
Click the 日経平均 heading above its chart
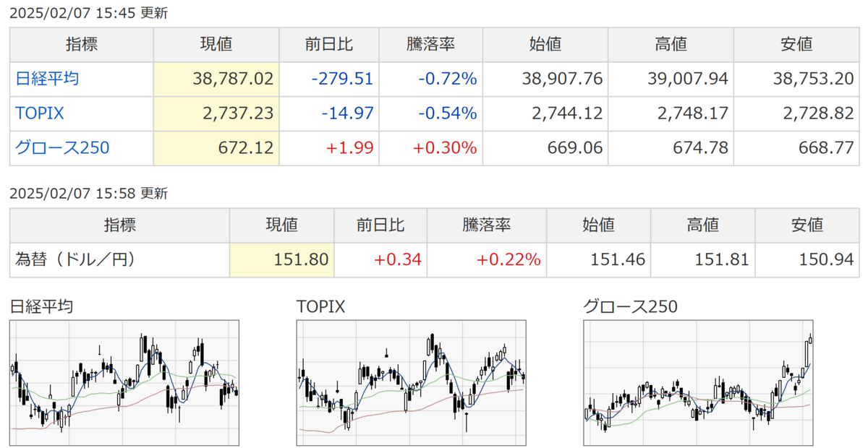point(41,306)
